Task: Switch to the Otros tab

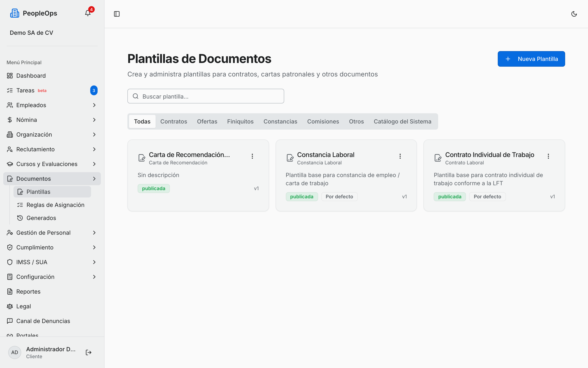Action: [x=356, y=121]
